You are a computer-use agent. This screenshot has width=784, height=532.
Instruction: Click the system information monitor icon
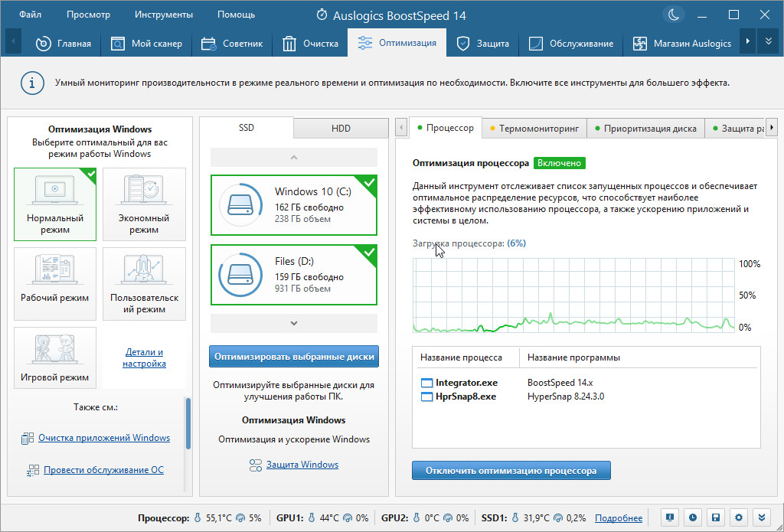point(669,517)
